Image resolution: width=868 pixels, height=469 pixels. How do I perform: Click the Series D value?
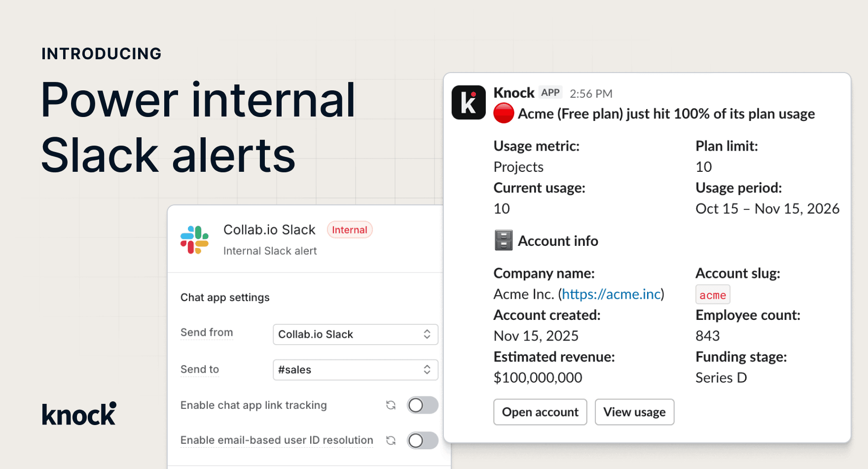[721, 378]
